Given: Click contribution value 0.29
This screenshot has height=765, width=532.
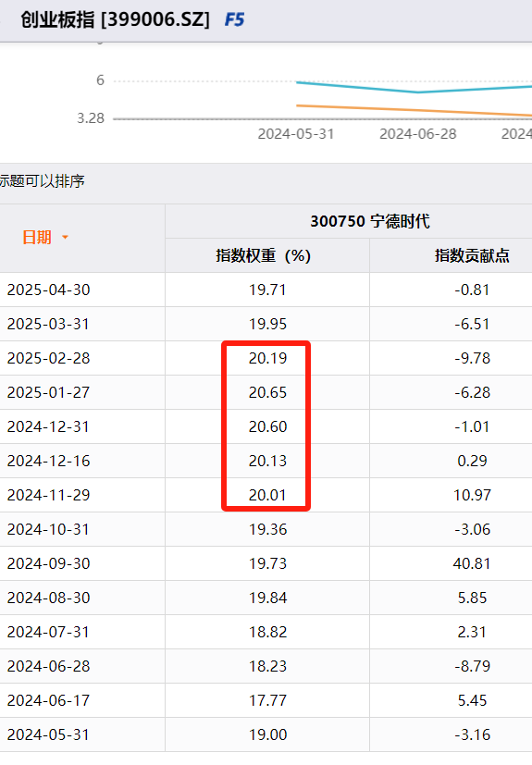Looking at the screenshot, I should point(472,461).
